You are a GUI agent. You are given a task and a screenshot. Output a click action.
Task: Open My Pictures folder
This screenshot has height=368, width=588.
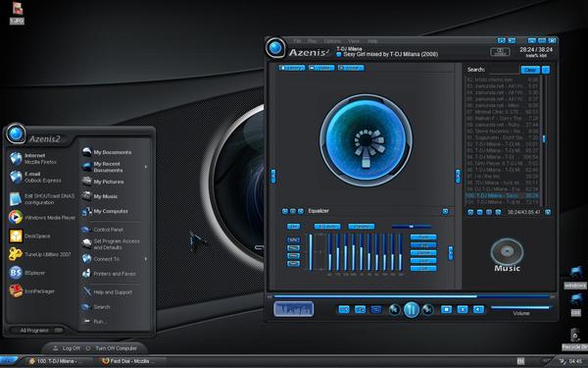(103, 182)
